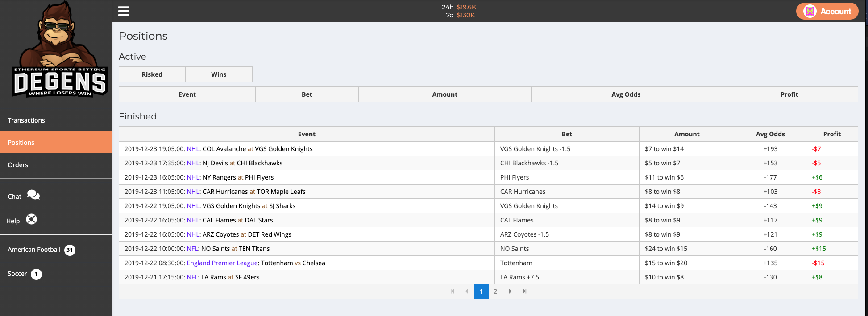This screenshot has height=316, width=868.
Task: Click NHL link in CAL Flames row
Action: tap(193, 220)
